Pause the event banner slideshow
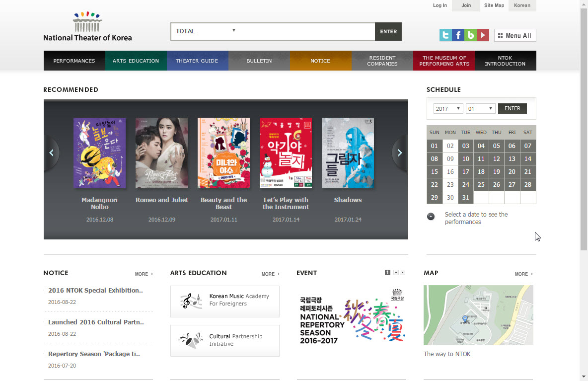 [x=396, y=273]
